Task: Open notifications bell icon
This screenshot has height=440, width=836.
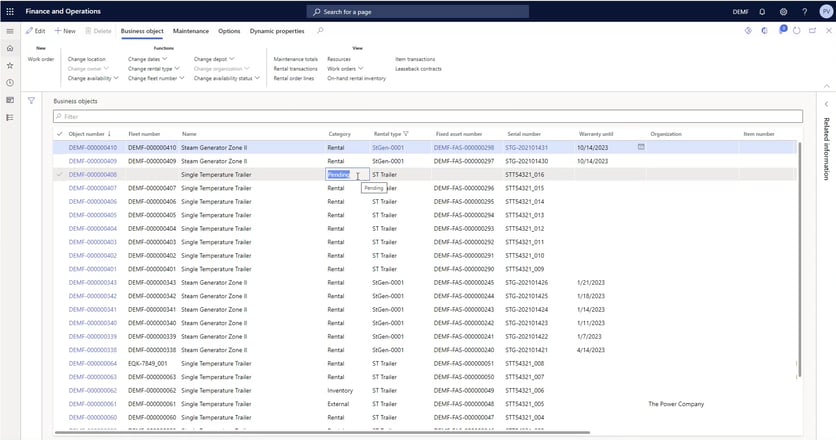Action: pyautogui.click(x=762, y=11)
